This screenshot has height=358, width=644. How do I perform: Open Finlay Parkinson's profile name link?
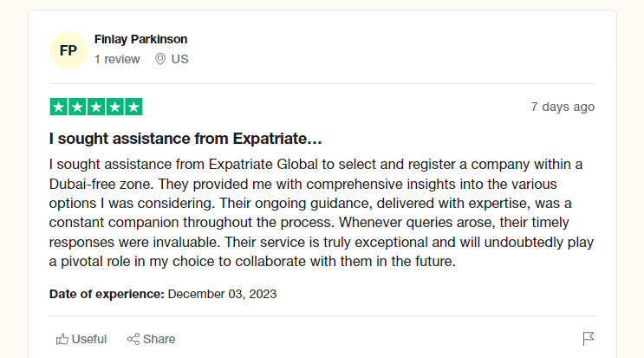coord(141,39)
